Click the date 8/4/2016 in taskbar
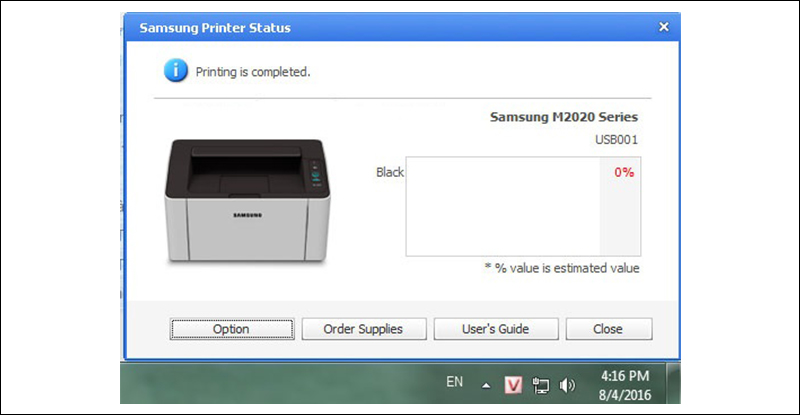Viewport: 800px width, 415px height. tap(625, 395)
